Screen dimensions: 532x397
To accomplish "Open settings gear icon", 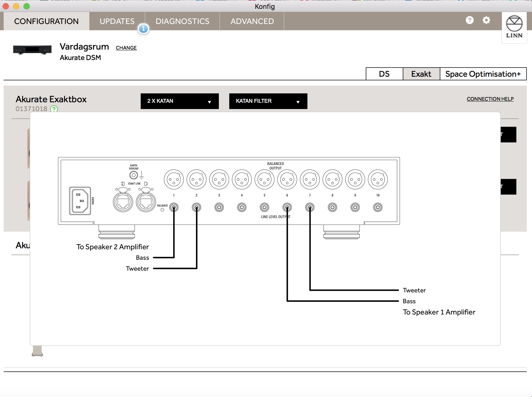I will pos(486,20).
